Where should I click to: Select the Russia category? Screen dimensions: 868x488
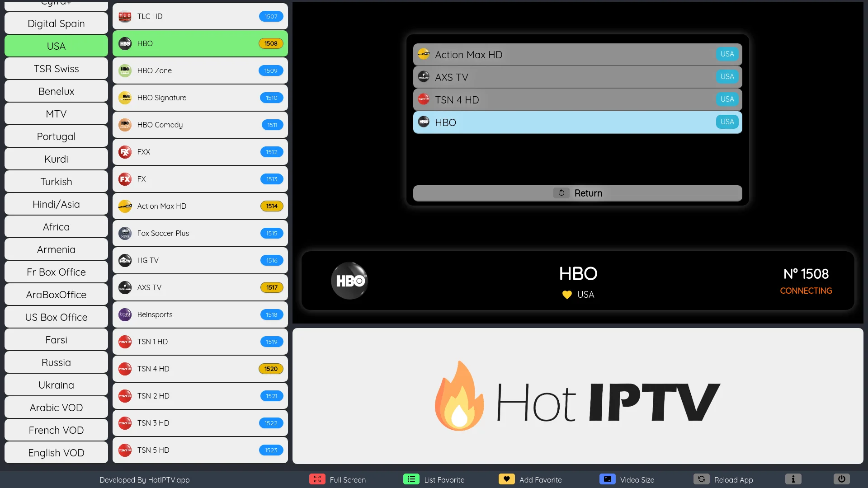(56, 362)
